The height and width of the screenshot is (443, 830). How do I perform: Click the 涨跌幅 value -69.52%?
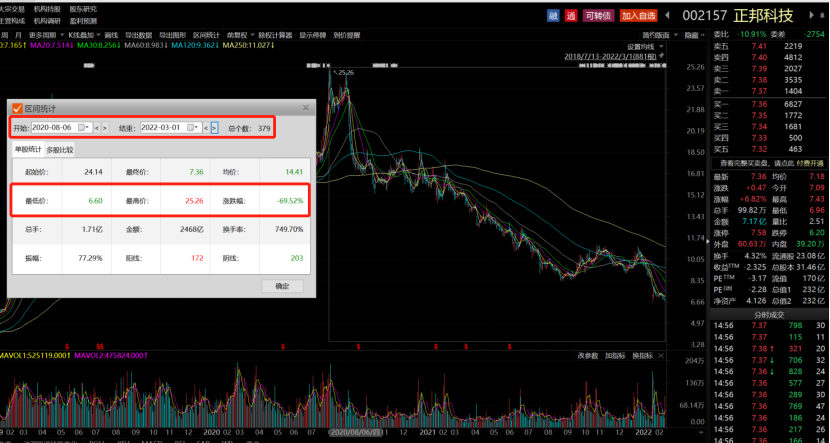pos(290,201)
